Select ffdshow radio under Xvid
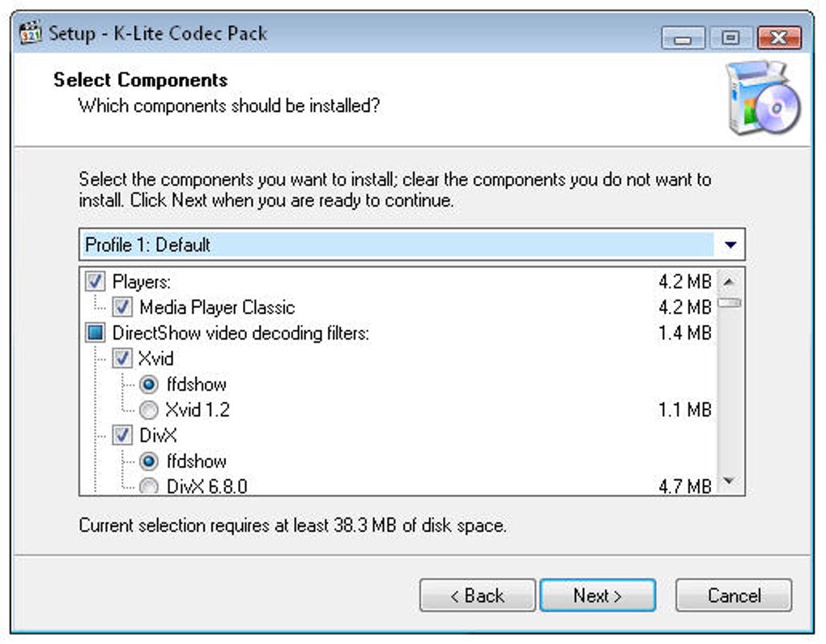Image resolution: width=826 pixels, height=644 pixels. 149,384
